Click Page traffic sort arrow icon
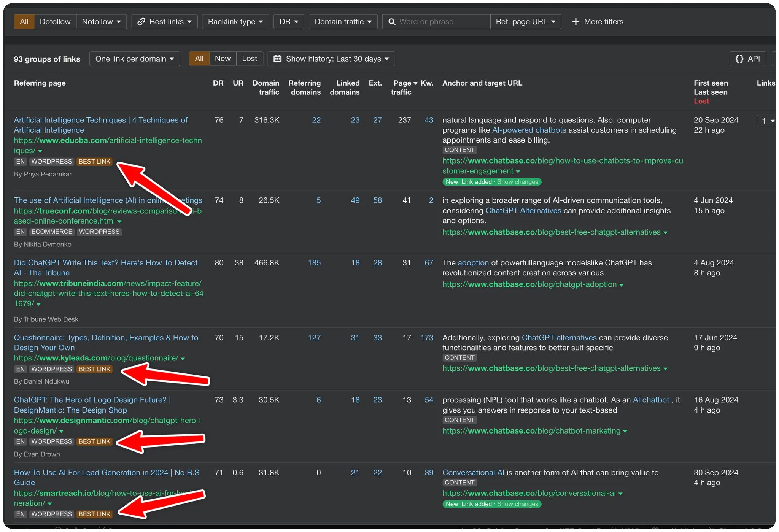 [x=415, y=83]
